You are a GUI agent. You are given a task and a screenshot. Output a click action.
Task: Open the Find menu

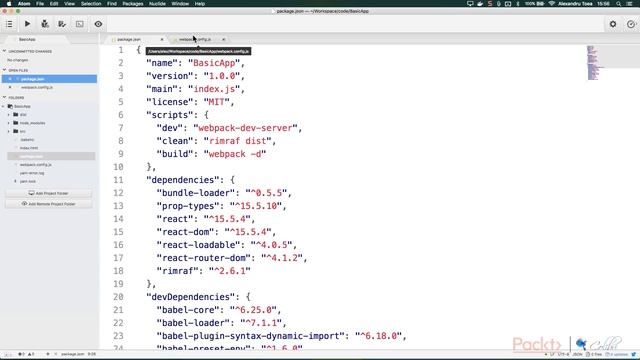112,4
